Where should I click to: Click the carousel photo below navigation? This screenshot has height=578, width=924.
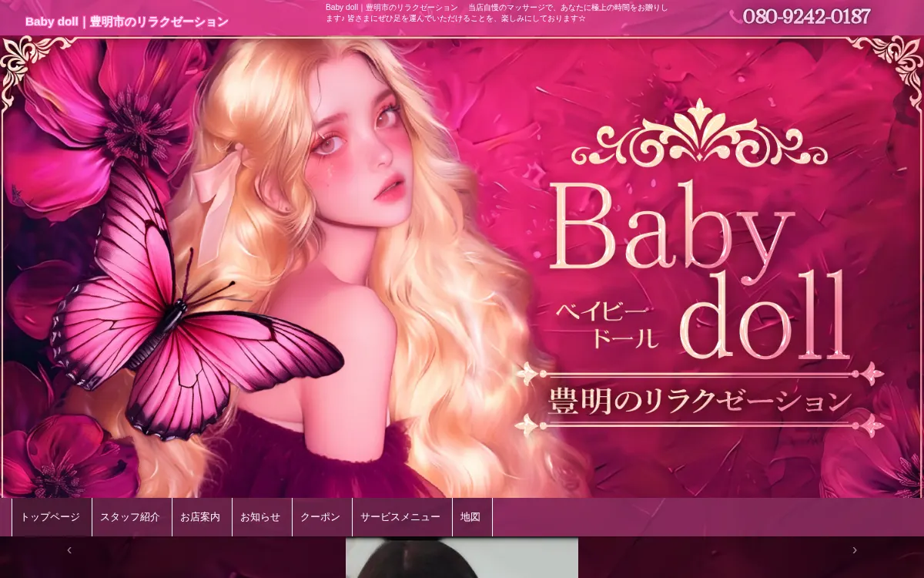tap(462, 558)
